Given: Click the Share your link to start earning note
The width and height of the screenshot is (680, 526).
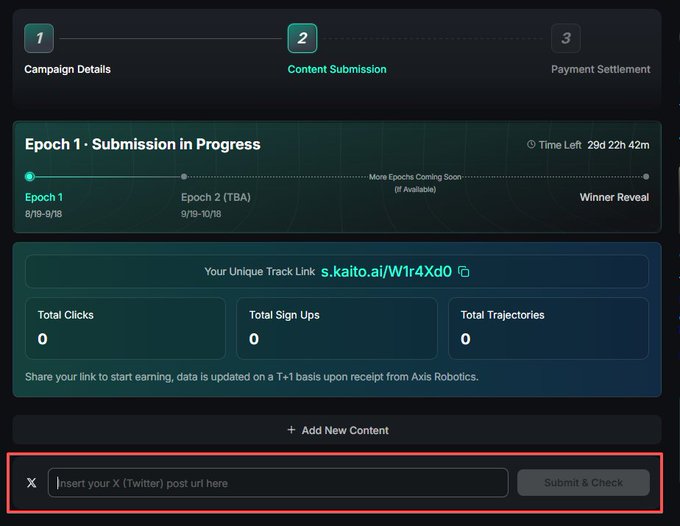Looking at the screenshot, I should (252, 377).
